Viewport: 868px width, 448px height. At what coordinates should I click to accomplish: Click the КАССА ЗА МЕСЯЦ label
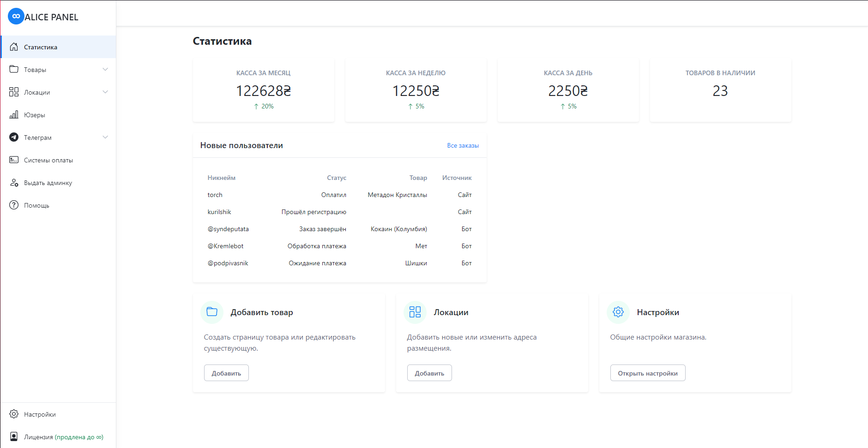[x=264, y=73]
